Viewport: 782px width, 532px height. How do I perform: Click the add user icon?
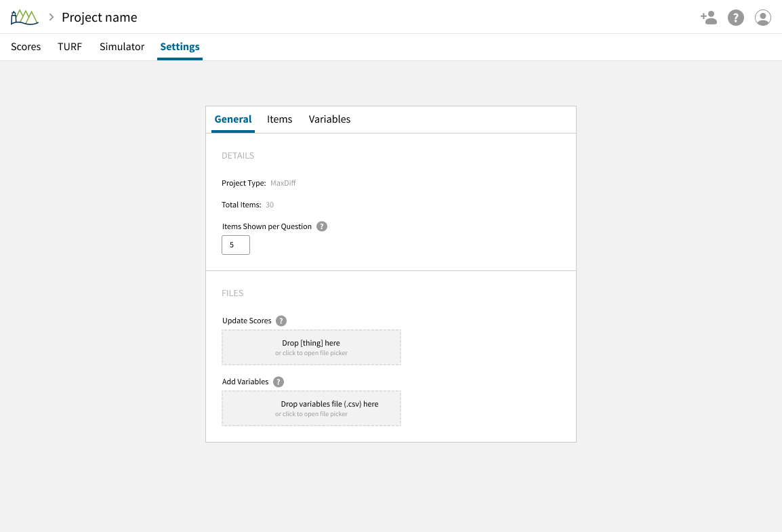[x=709, y=18]
